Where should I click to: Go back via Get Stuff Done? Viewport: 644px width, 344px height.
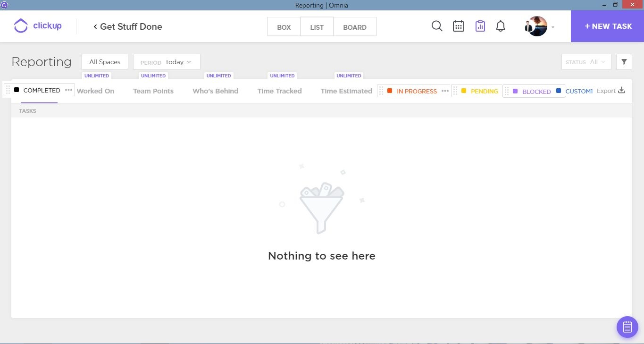tap(127, 26)
